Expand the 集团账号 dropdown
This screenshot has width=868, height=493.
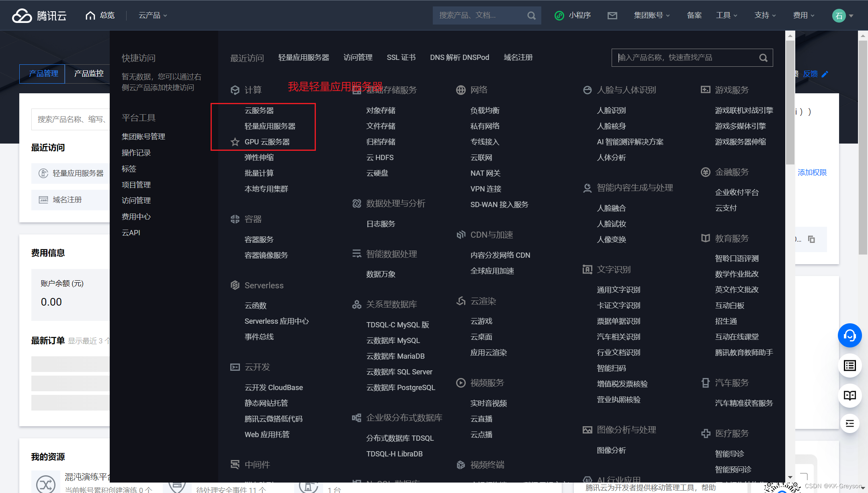coord(652,15)
